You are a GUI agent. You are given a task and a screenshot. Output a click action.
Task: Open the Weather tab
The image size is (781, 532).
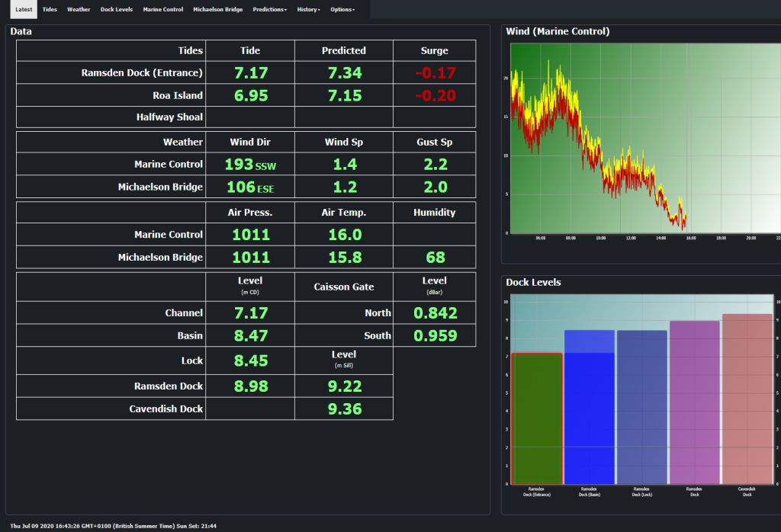[x=79, y=9]
